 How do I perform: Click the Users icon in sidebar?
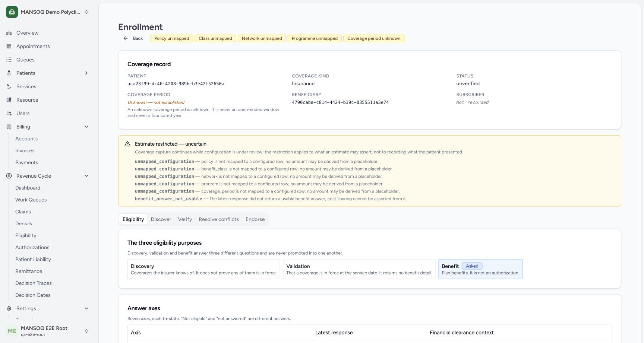pos(9,113)
